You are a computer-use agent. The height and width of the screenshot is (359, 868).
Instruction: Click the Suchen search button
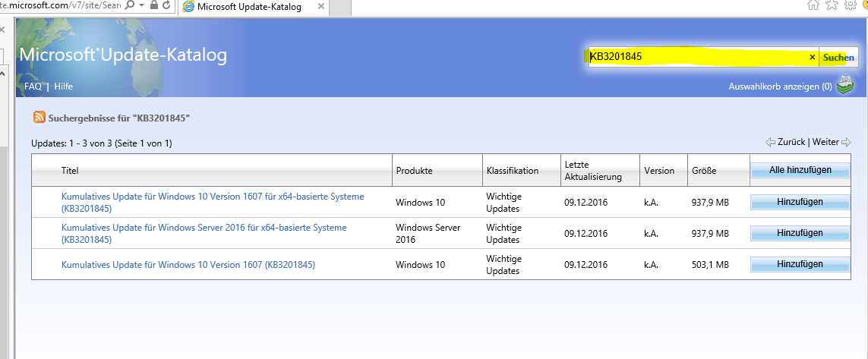pyautogui.click(x=838, y=57)
